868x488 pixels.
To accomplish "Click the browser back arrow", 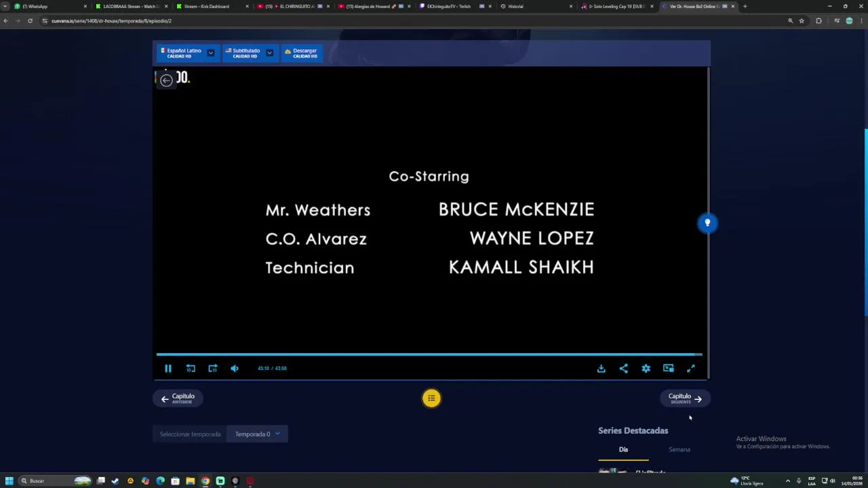I will coord(5,20).
